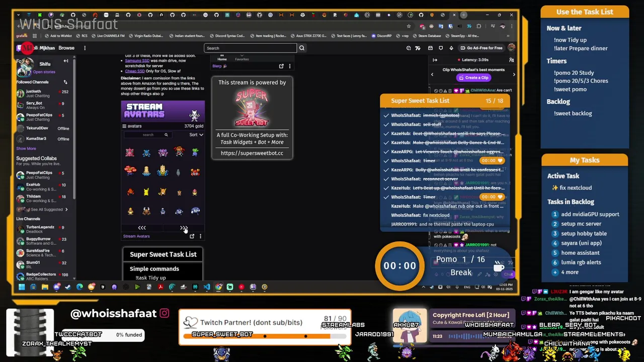Click the Bits diamond icon in top bar
This screenshot has width=644, height=362.
451,48
